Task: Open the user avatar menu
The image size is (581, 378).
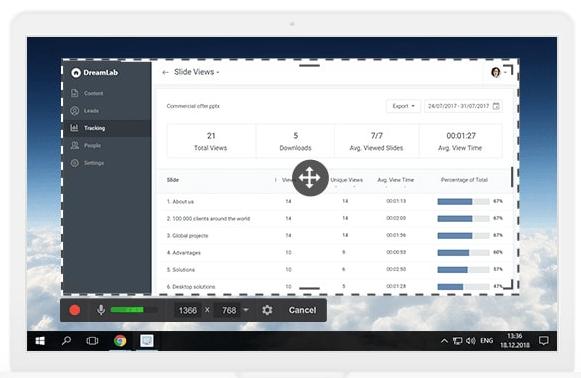Action: pos(496,72)
